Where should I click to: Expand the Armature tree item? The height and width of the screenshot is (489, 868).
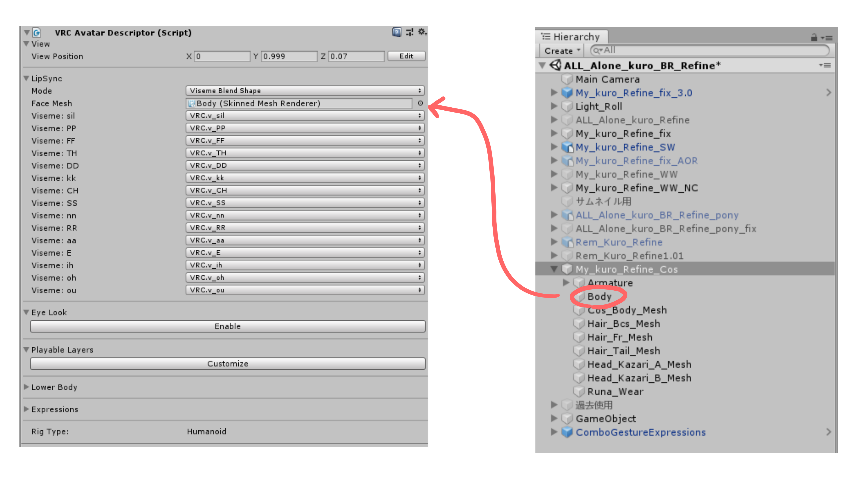(x=566, y=283)
